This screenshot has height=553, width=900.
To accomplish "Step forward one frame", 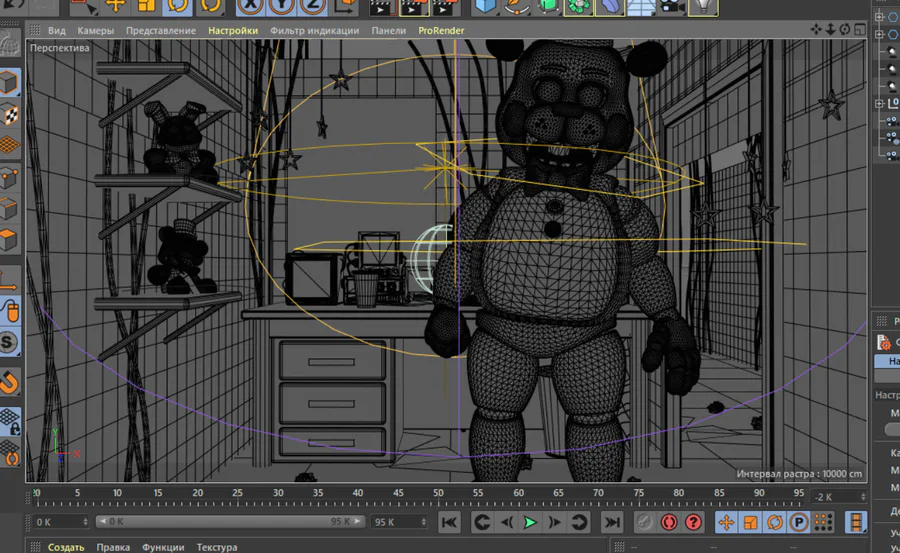I will 554,523.
